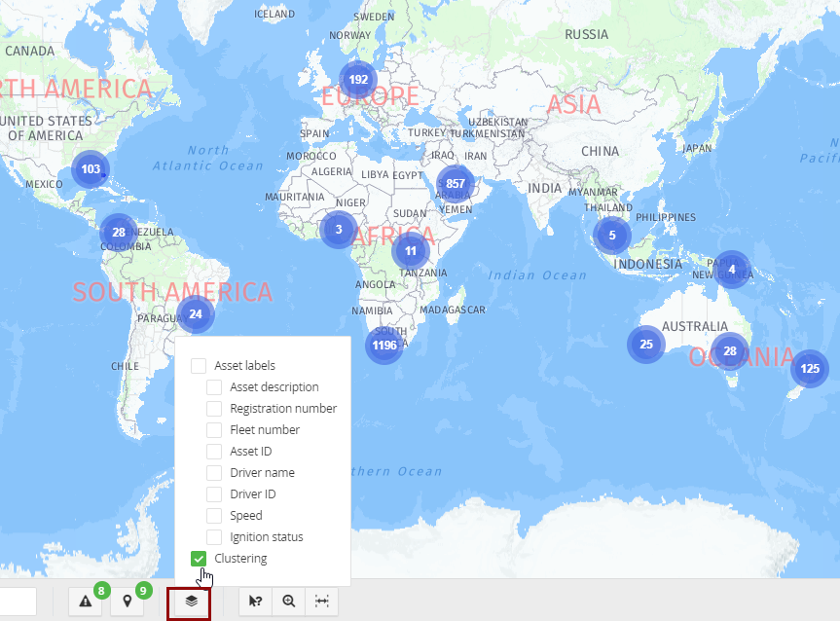Enable Asset labels checkbox
This screenshot has width=840, height=621.
199,366
